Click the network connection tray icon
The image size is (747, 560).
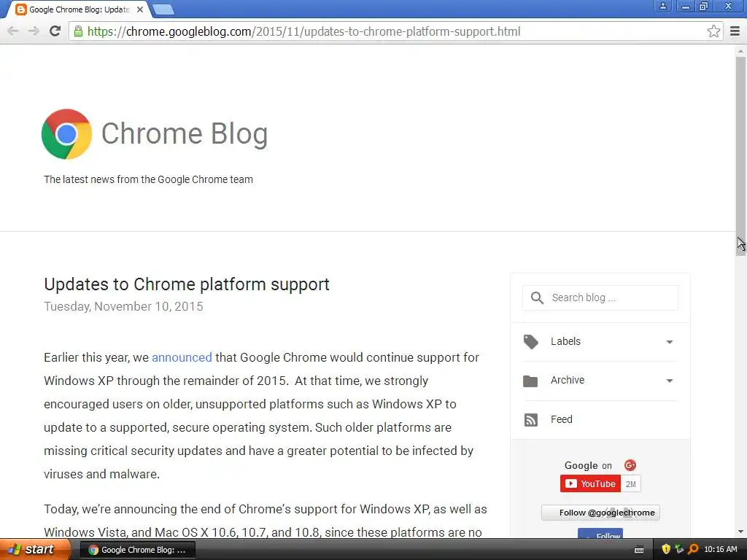[x=679, y=549]
